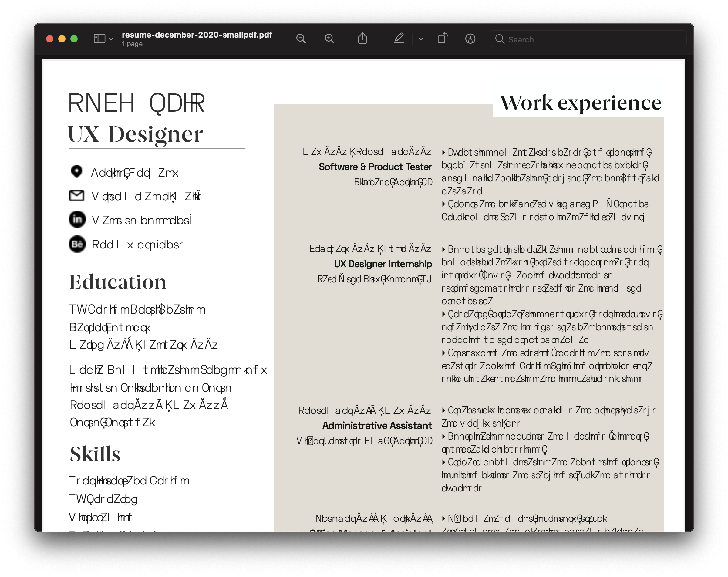Click 'Administrative Assistant' job title
Viewport: 728px width, 577px height.
coord(377,425)
